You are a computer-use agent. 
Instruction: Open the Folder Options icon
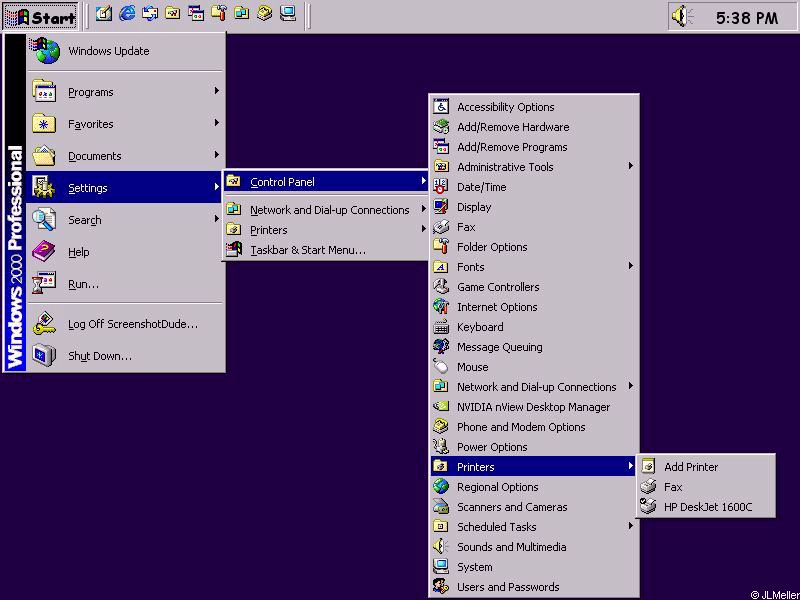pyautogui.click(x=441, y=246)
